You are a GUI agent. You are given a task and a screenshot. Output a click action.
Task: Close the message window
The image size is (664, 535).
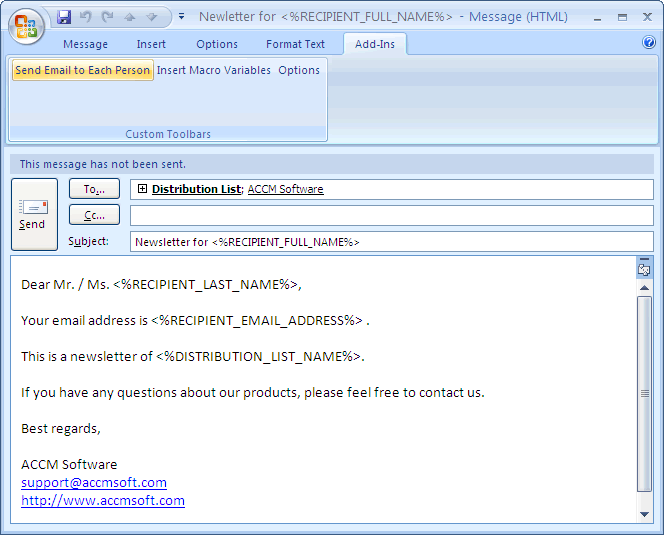[x=647, y=17]
